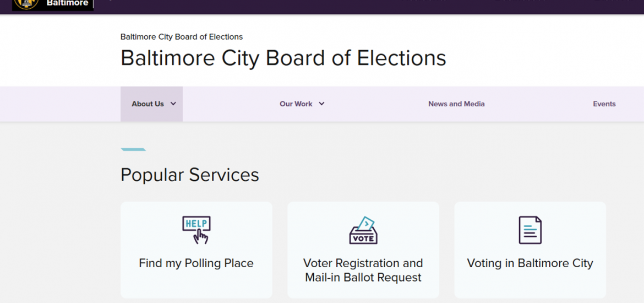Click the VOTE ballot box icon
Image resolution: width=644 pixels, height=303 pixels.
click(x=363, y=231)
